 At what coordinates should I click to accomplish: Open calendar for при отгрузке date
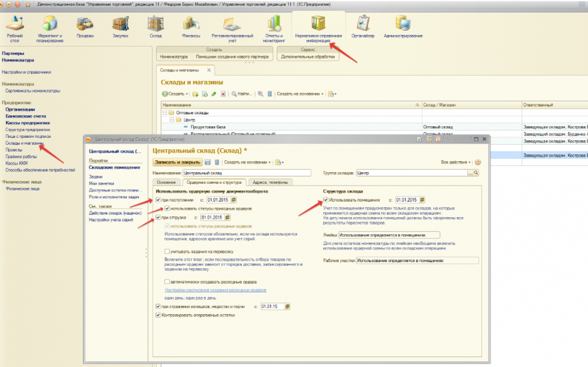tap(227, 217)
